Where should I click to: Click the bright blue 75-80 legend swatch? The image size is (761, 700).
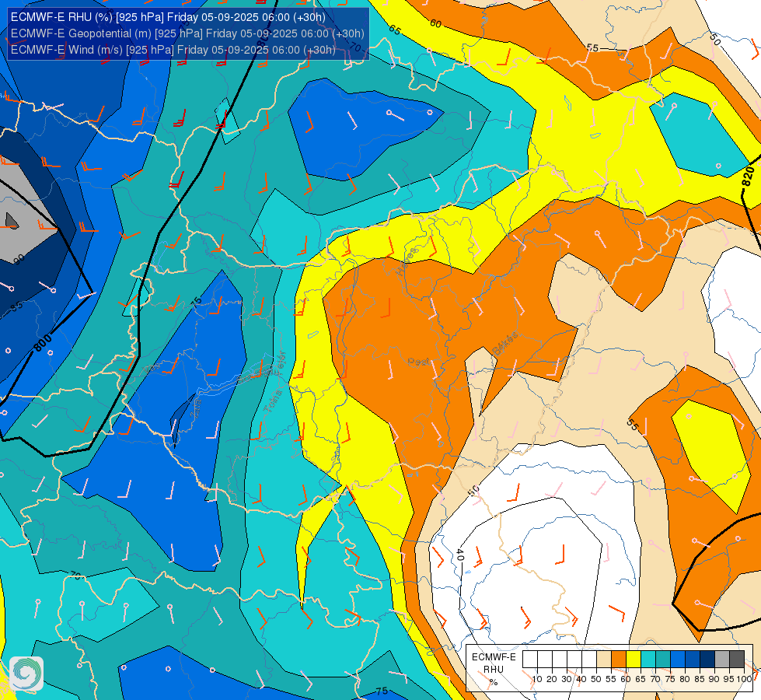tap(678, 660)
